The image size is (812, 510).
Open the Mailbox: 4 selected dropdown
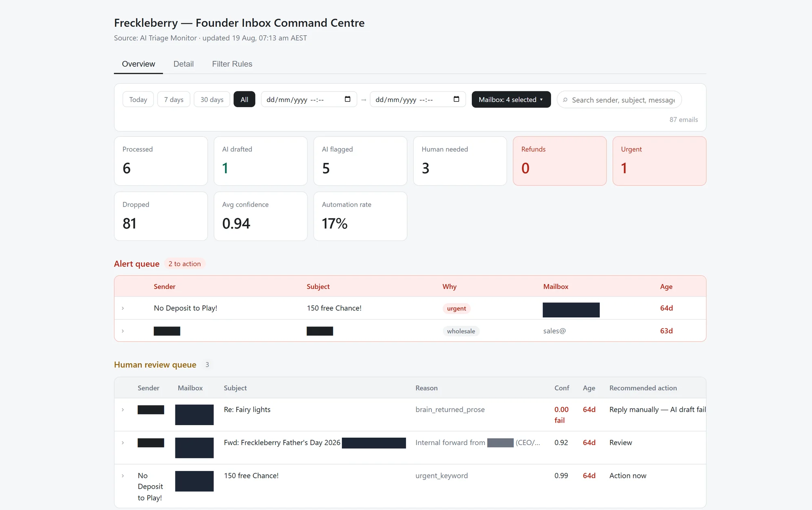coord(511,99)
